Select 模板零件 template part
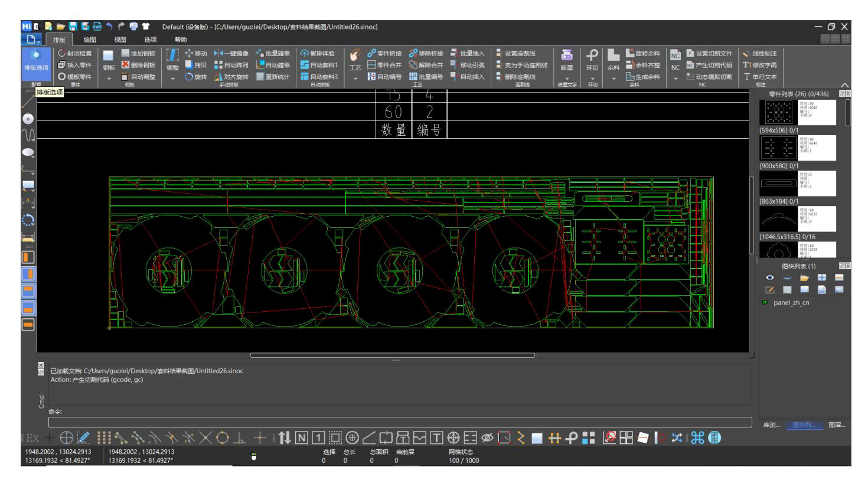Viewport: 868px width, 480px height. (x=75, y=77)
